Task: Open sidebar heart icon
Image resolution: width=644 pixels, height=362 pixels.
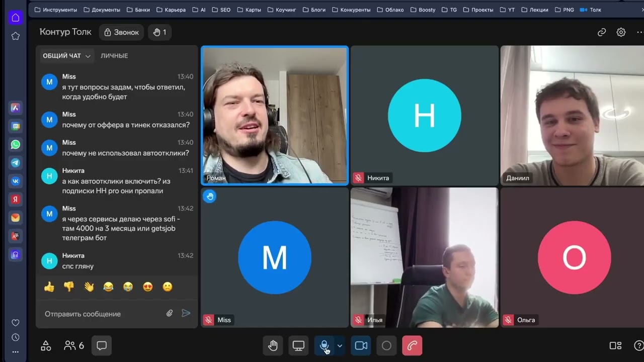Action: pos(15,323)
